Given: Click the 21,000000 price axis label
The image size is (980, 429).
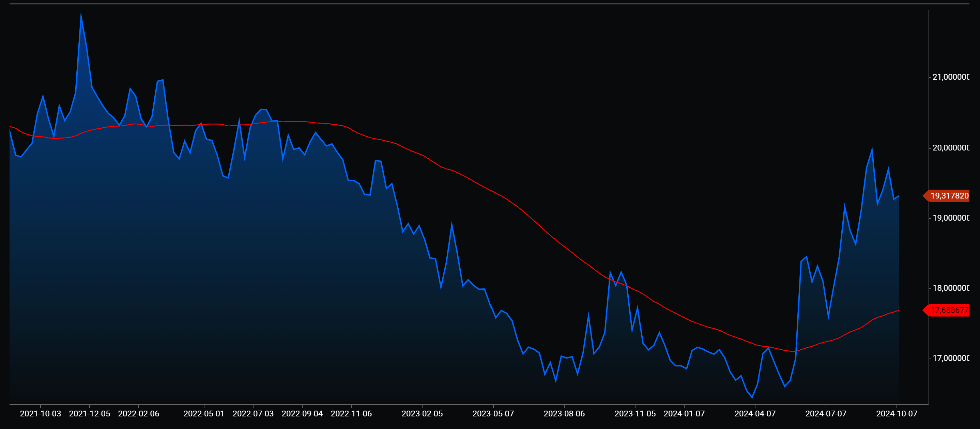Looking at the screenshot, I should click(951, 77).
